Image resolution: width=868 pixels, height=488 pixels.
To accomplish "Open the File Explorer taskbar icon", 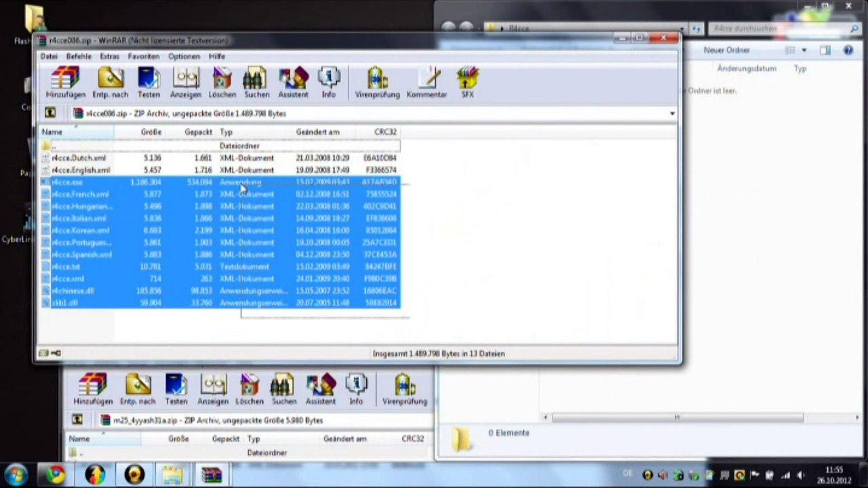I will click(x=172, y=474).
